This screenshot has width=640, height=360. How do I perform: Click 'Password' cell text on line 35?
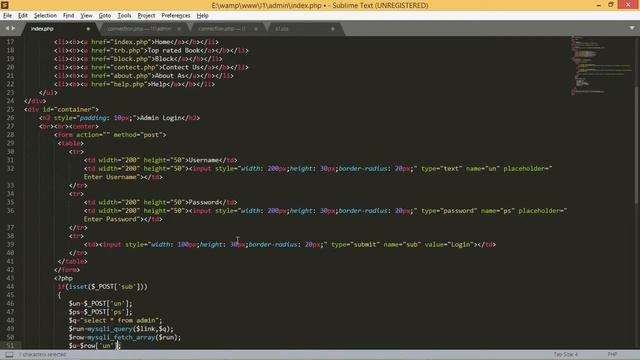point(204,202)
